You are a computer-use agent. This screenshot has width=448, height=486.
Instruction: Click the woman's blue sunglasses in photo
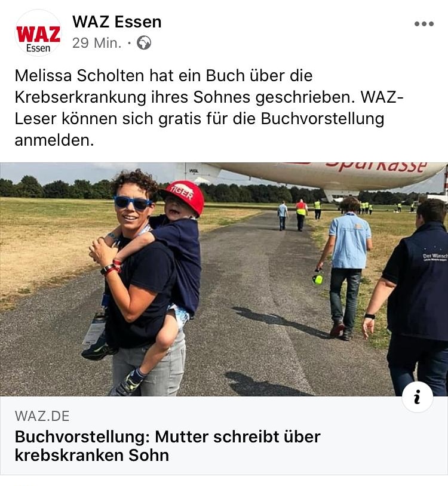133,203
